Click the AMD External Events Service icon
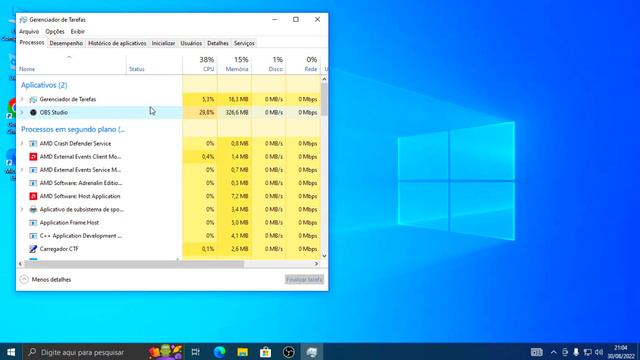 click(33, 170)
